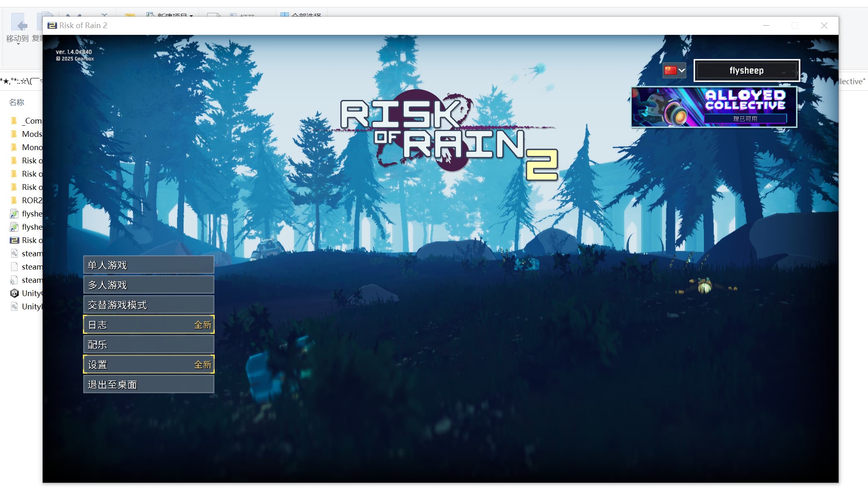Click 退出至桌面 quit to desktop
The width and height of the screenshot is (868, 491).
[148, 384]
